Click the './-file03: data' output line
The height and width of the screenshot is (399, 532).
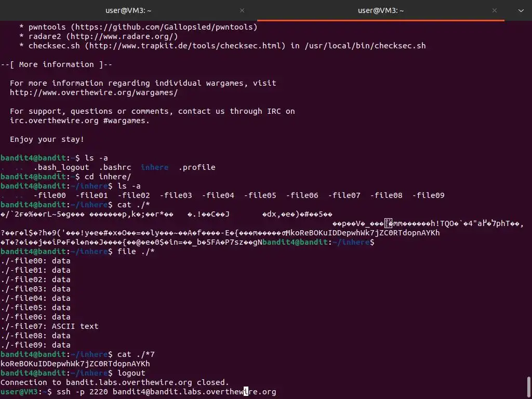(x=35, y=289)
